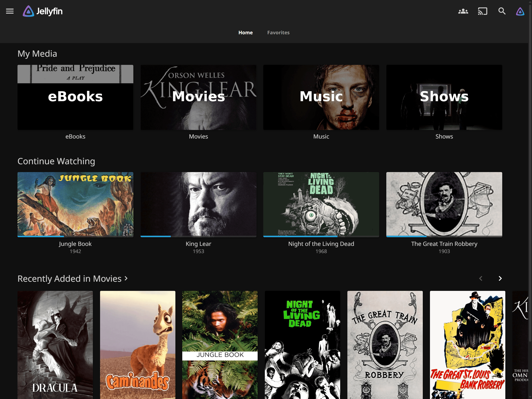Click the Jungle Book progress bar

75,236
